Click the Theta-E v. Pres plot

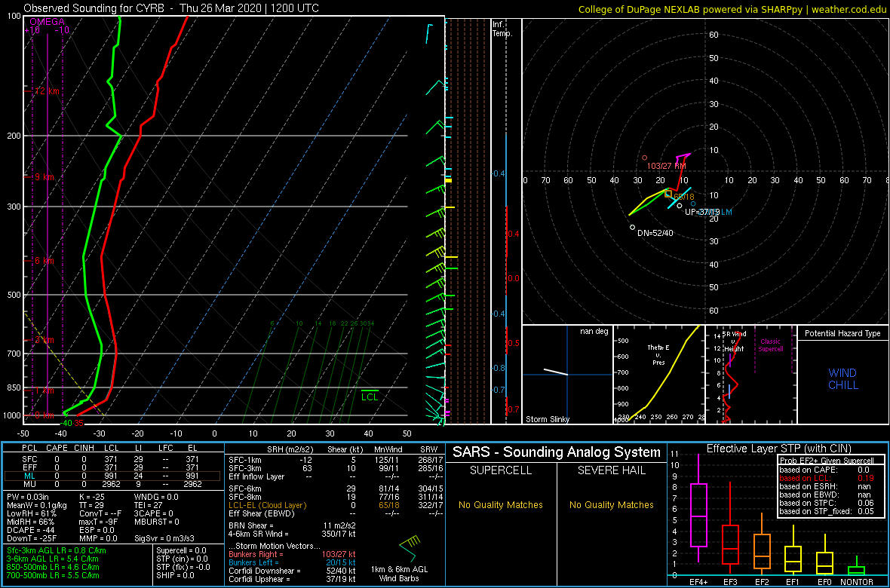(x=658, y=375)
